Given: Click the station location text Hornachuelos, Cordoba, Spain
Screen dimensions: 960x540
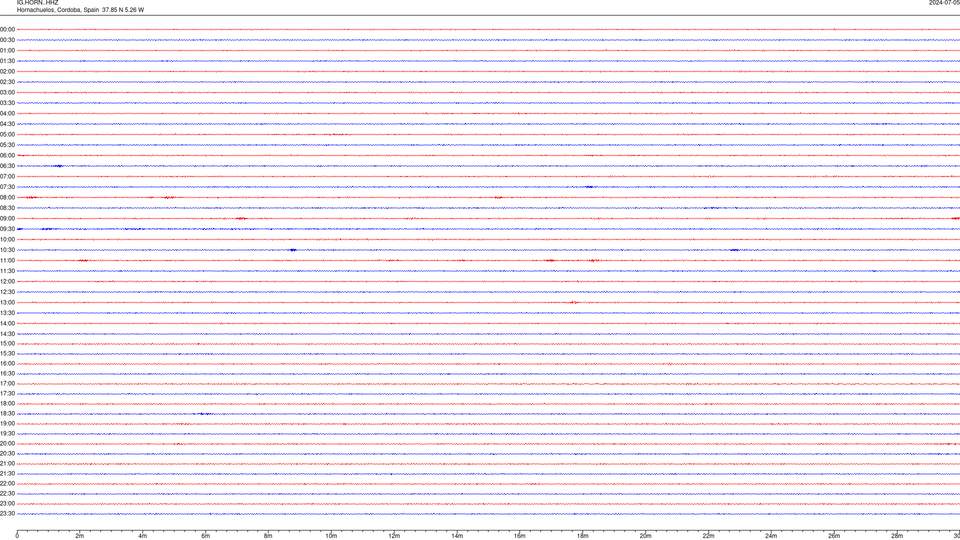Looking at the screenshot, I should [x=58, y=10].
